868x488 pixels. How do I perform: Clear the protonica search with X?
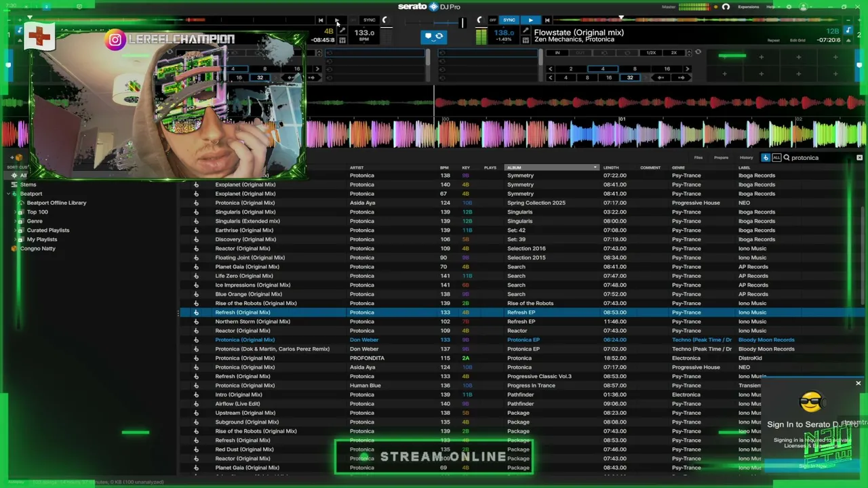click(x=859, y=158)
